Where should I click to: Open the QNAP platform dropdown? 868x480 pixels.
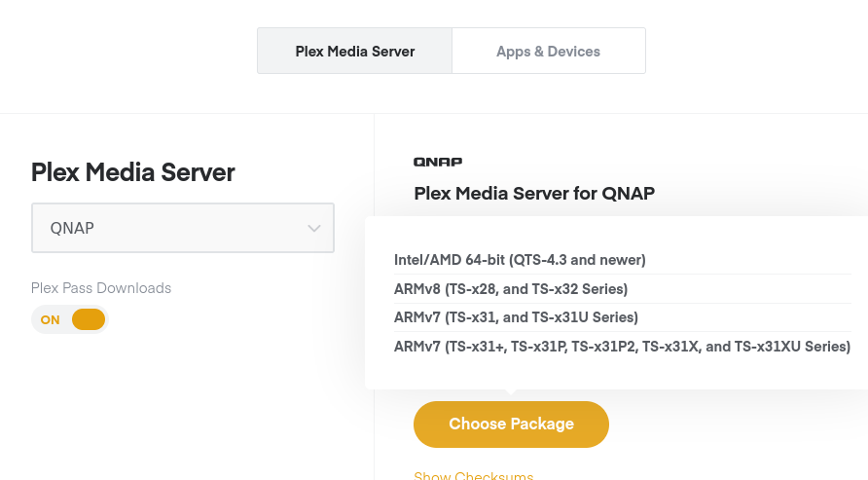(x=183, y=228)
